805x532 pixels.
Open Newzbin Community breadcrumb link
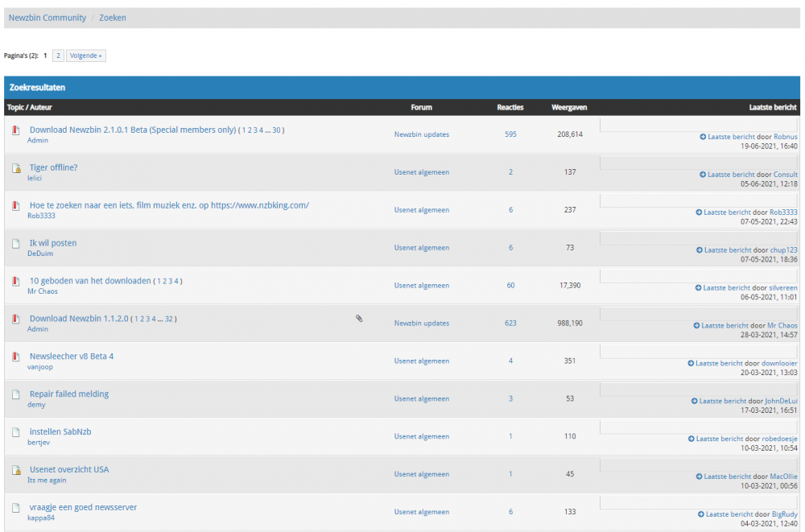[x=46, y=18]
